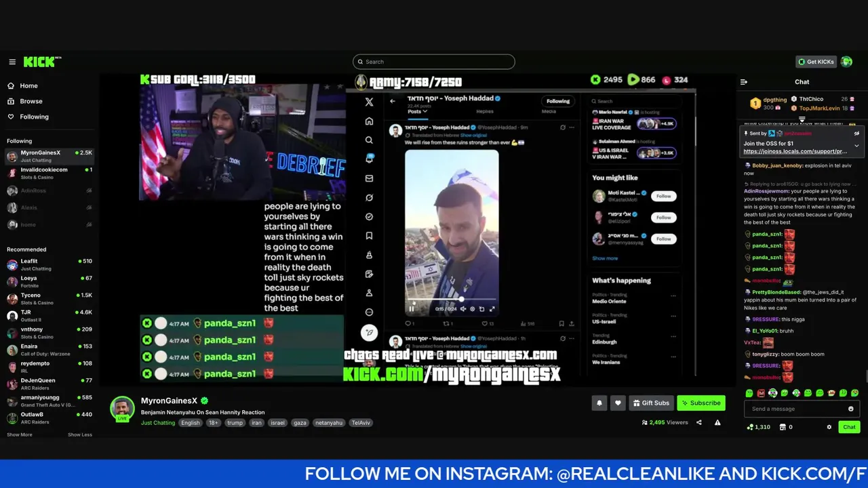Click Show Less under Recommended
The width and height of the screenshot is (868, 488).
(x=80, y=434)
